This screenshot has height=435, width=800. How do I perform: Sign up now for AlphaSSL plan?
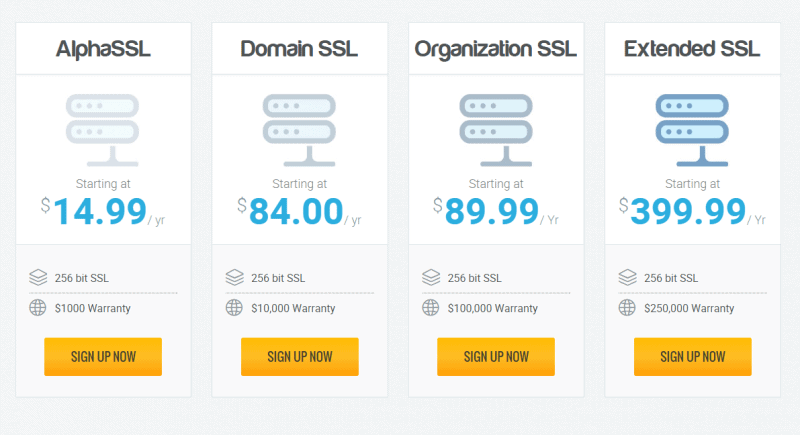click(103, 356)
